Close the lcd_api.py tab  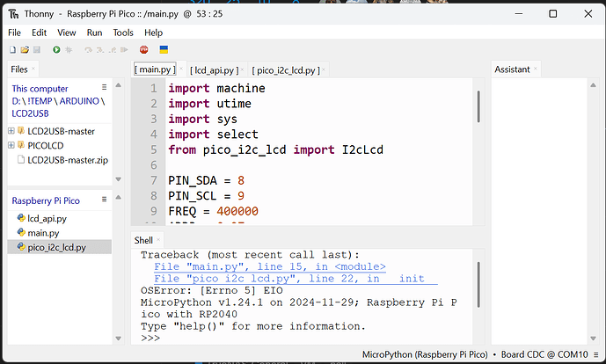pos(243,69)
